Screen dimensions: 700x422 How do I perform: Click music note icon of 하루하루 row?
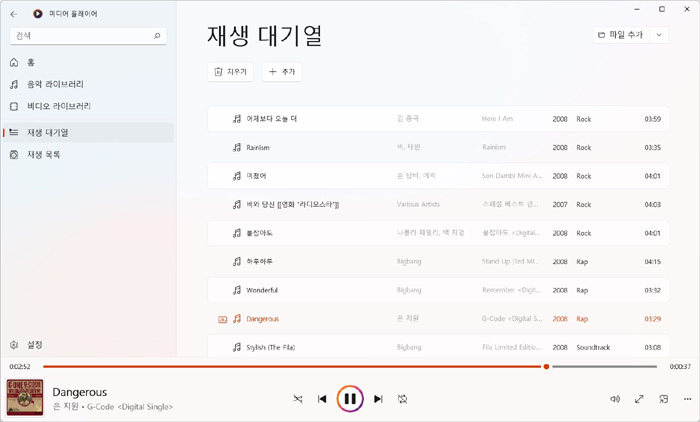click(x=237, y=262)
